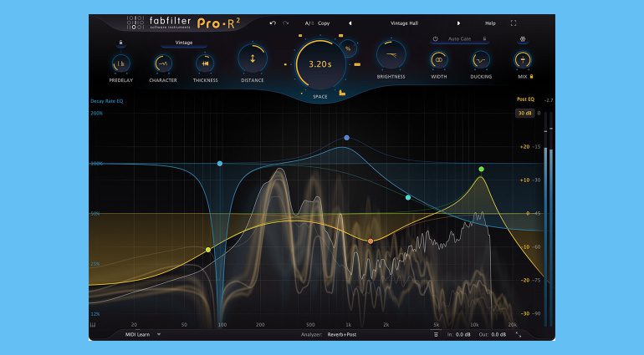Screen dimensions: 644x355
Task: Click the Out 0.0 dB level value
Action: (498, 334)
